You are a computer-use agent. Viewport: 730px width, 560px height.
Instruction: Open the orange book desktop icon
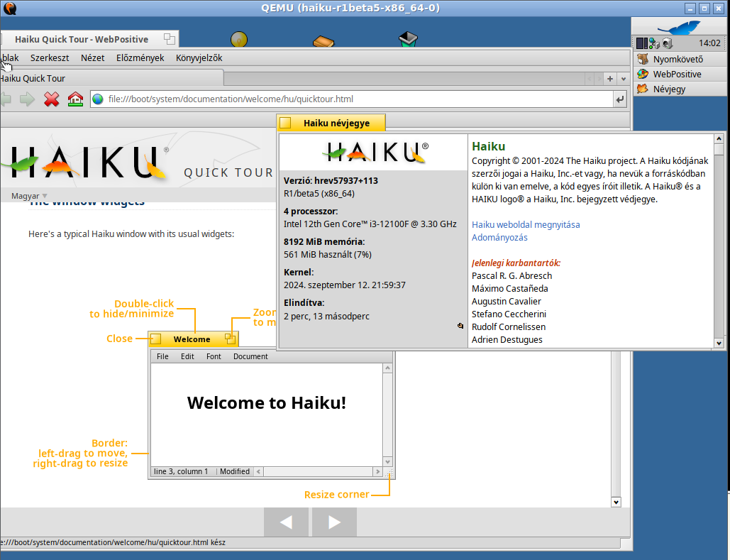pyautogui.click(x=323, y=41)
